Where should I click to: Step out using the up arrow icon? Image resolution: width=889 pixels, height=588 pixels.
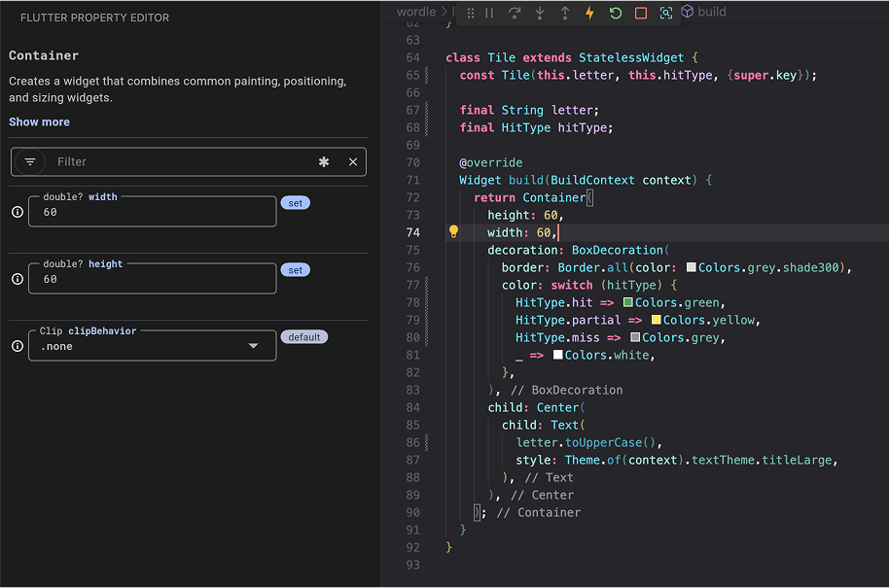click(565, 12)
